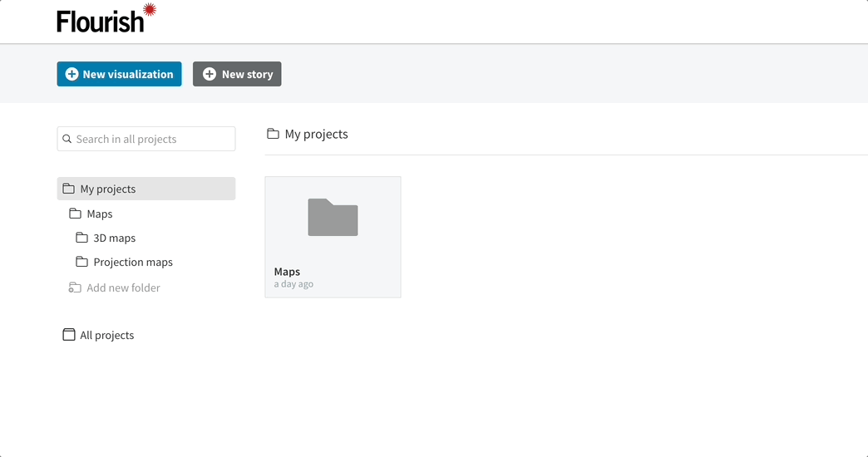Click the Maps label on the folder card
The width and height of the screenshot is (868, 457).
pos(287,272)
